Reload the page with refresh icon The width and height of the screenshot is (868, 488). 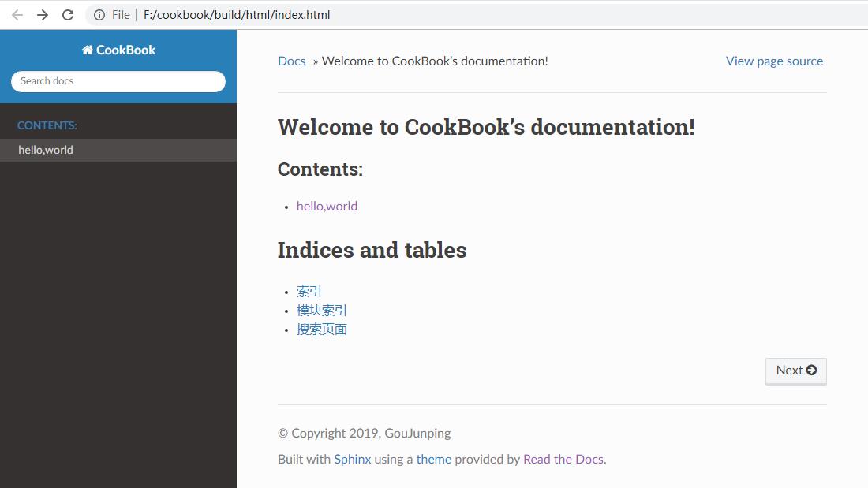pos(68,15)
